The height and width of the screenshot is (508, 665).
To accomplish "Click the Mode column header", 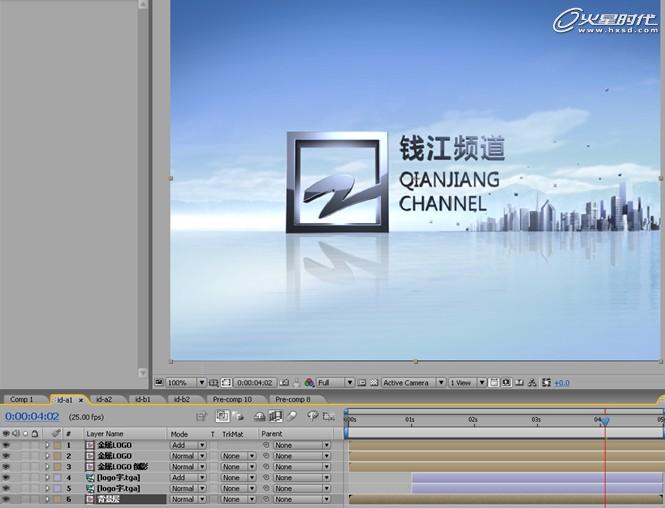I will (179, 434).
